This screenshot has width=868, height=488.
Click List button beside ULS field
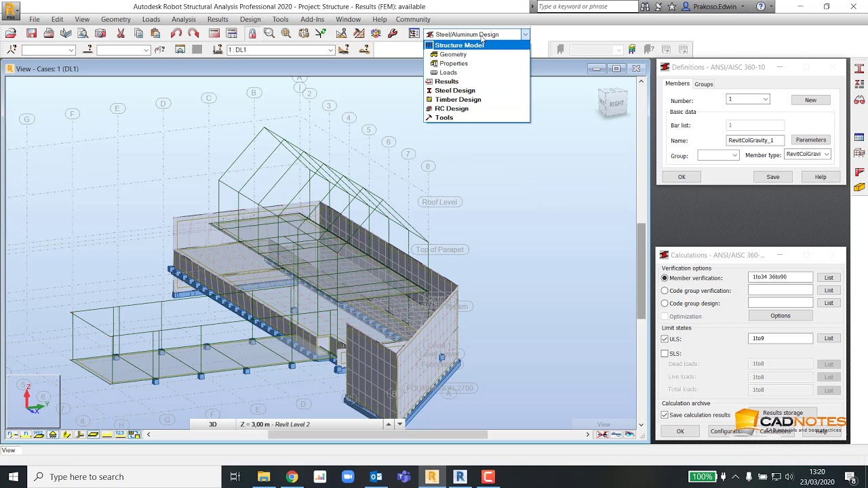[x=829, y=338]
